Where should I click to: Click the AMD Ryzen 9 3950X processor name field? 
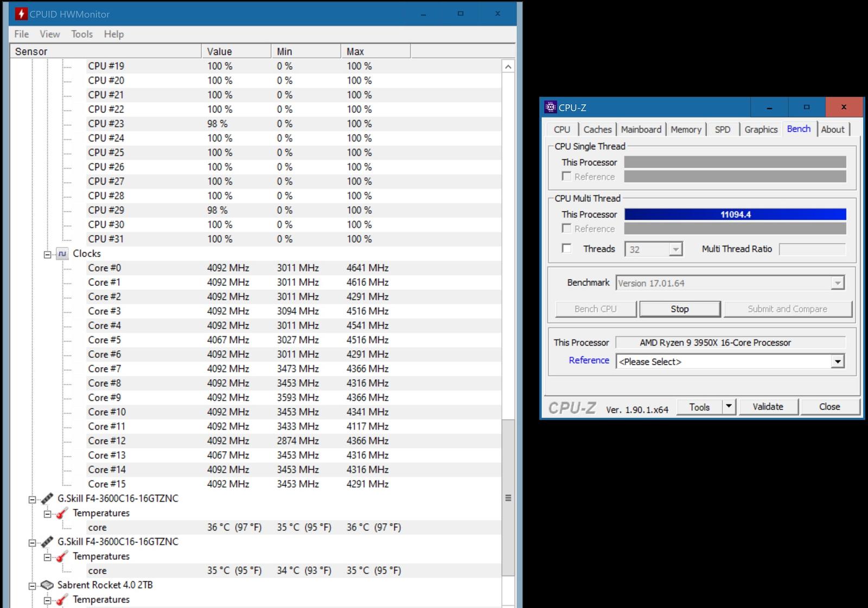[x=731, y=343]
